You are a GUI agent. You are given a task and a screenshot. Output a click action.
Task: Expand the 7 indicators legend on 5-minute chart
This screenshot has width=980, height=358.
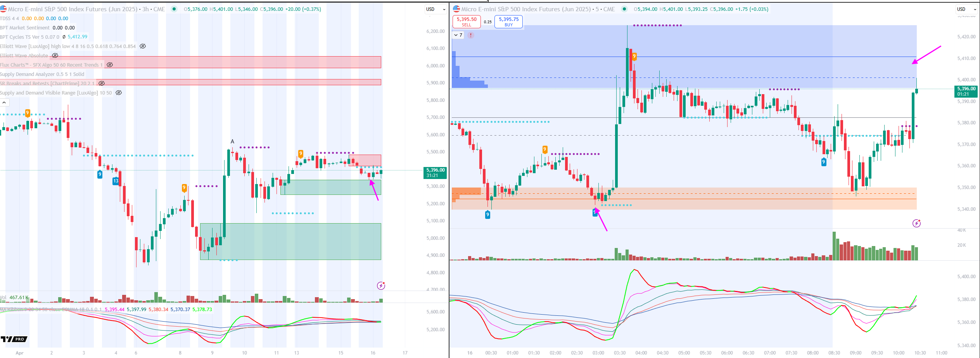point(458,35)
